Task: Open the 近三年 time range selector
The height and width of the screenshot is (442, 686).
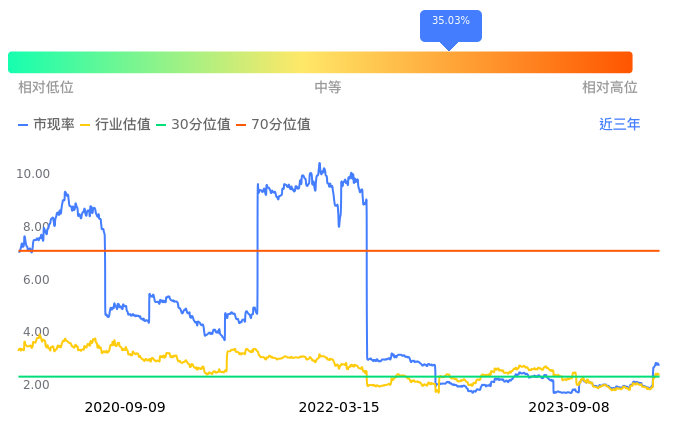Action: point(619,125)
